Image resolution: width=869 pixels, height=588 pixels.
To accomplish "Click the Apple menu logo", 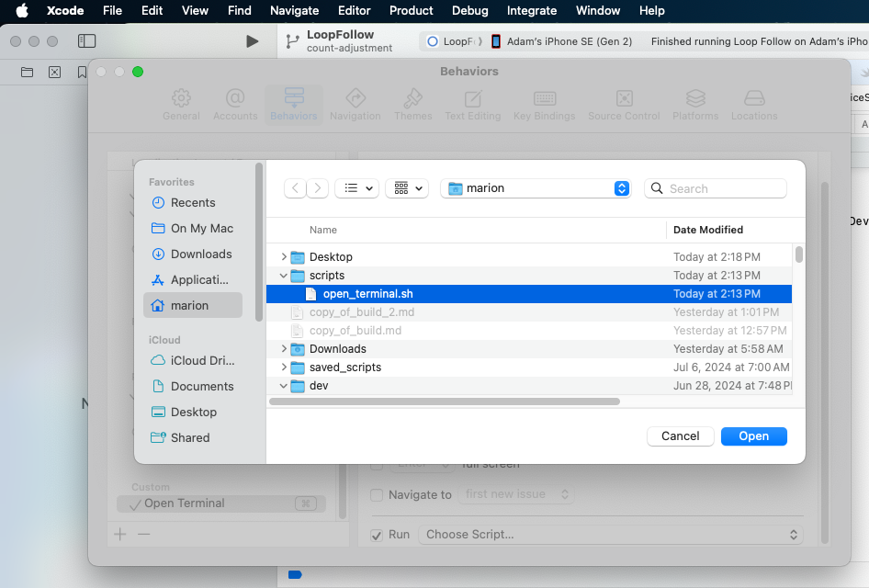I will (x=22, y=11).
